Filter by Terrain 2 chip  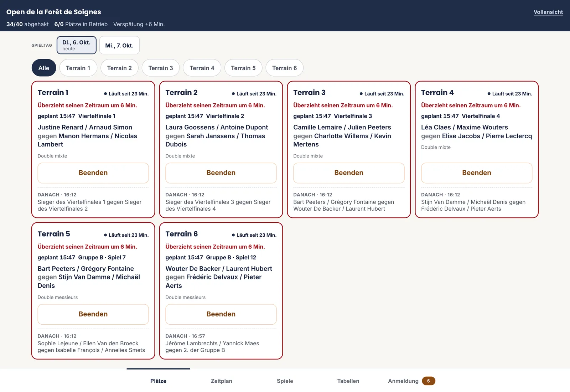tap(119, 68)
